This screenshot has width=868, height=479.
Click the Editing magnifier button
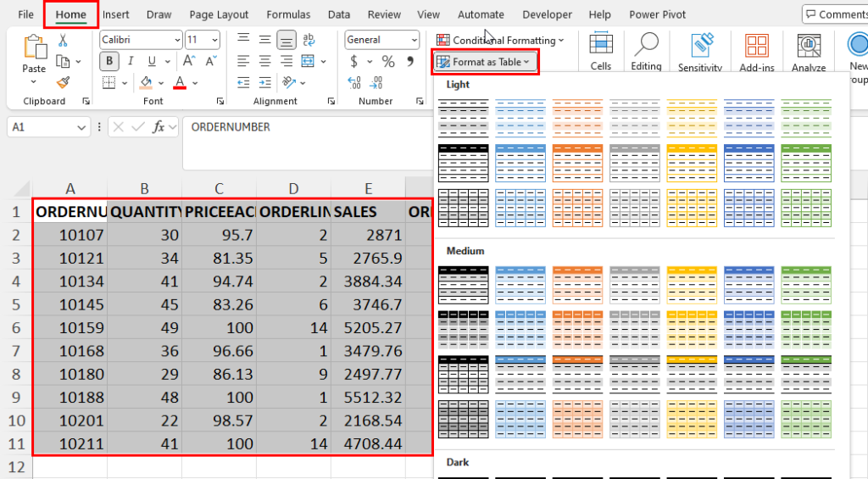(646, 51)
